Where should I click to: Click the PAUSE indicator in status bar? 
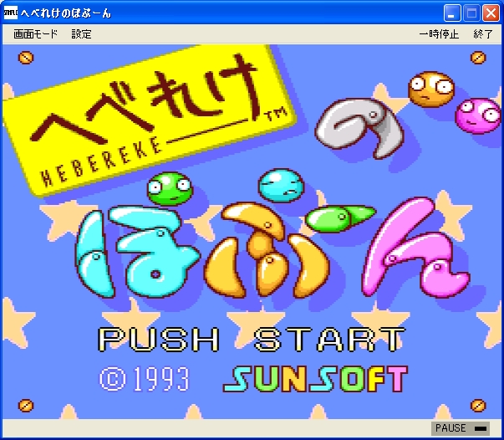[461, 428]
